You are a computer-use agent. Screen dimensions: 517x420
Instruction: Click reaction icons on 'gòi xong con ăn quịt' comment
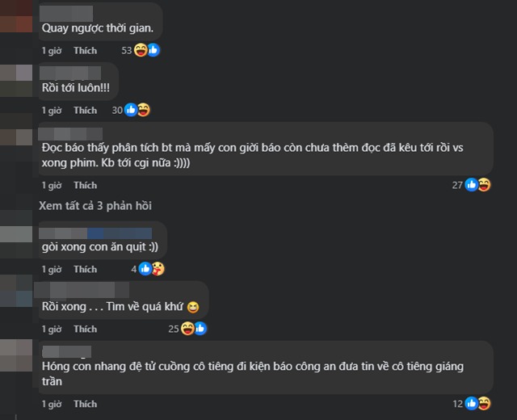[151, 269]
